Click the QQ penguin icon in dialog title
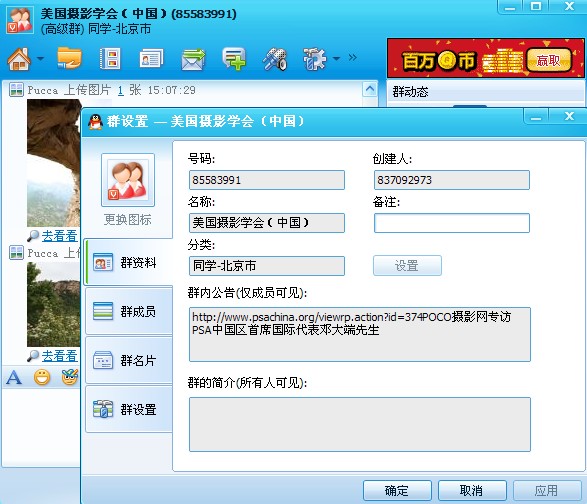This screenshot has width=587, height=504. click(95, 122)
